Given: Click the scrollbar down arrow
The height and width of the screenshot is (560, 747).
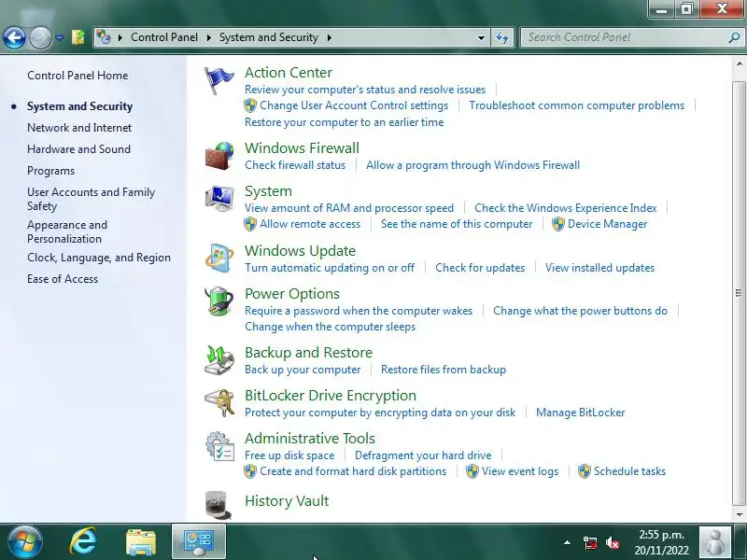Looking at the screenshot, I should tap(739, 515).
